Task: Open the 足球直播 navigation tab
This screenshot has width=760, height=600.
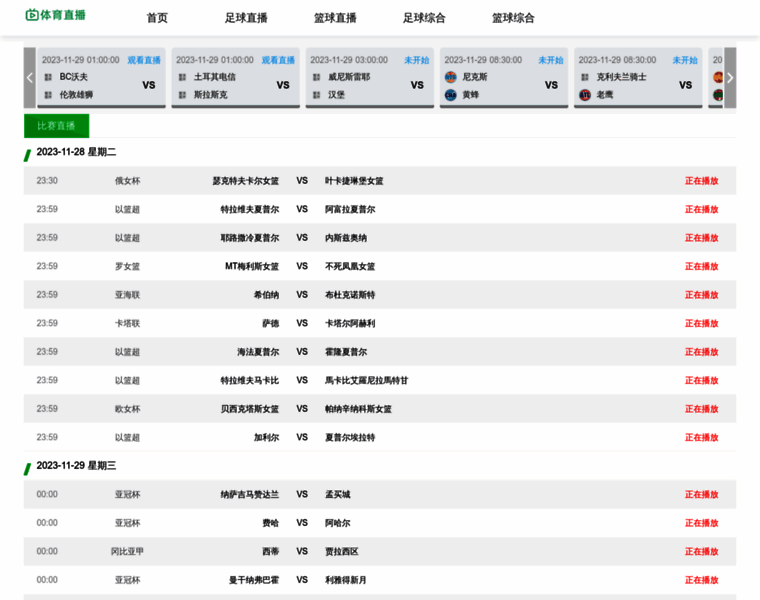Action: [x=246, y=18]
